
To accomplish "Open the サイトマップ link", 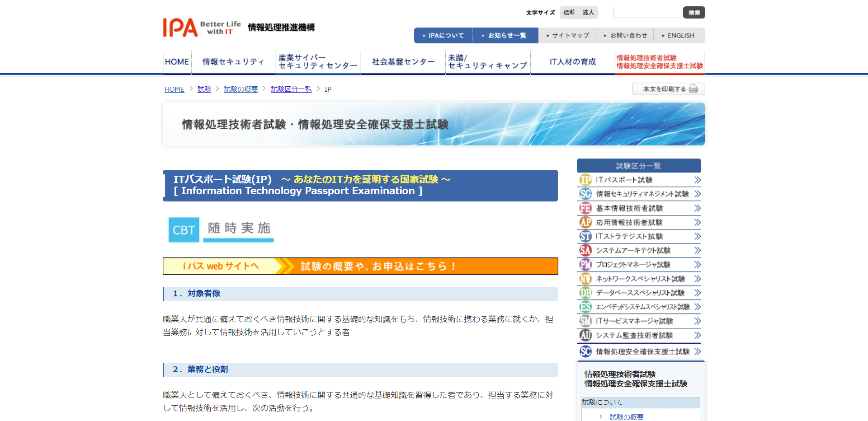I will (x=568, y=36).
